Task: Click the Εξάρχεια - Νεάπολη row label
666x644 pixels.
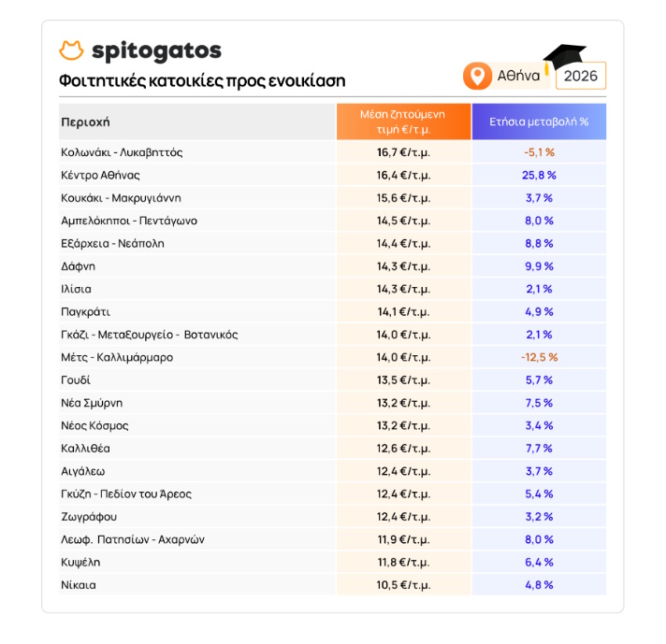Action: point(112,244)
